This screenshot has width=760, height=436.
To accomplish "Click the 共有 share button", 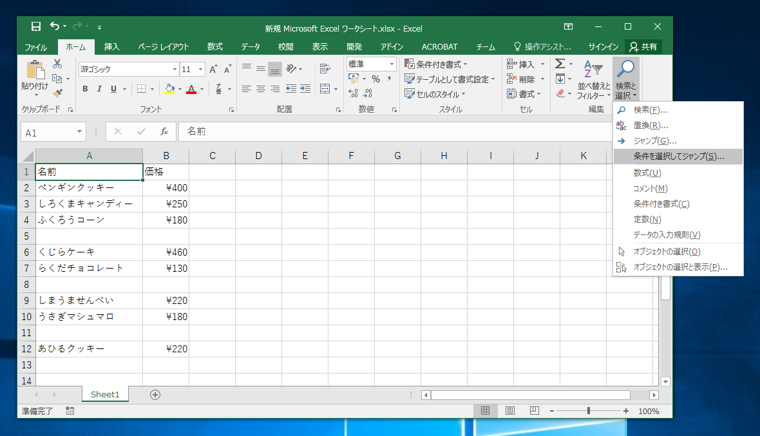I will coord(643,47).
